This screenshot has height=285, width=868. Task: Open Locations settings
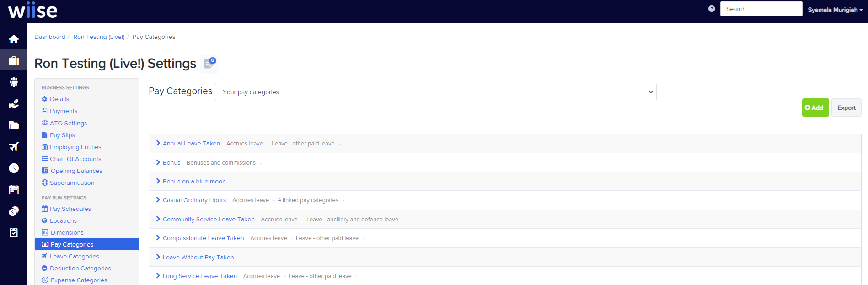click(x=63, y=220)
